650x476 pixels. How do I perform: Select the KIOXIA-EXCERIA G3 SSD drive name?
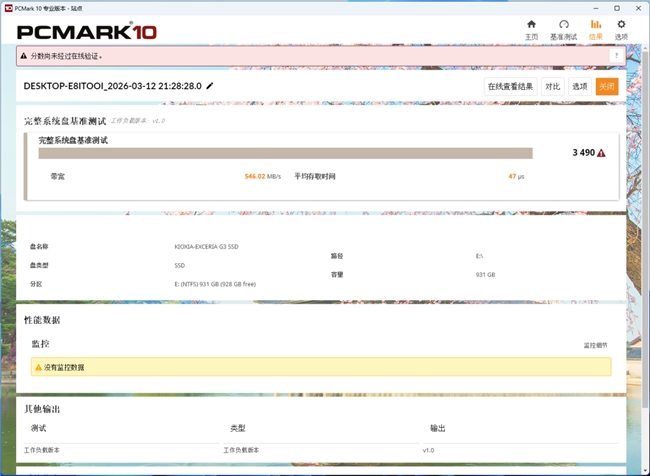[206, 247]
